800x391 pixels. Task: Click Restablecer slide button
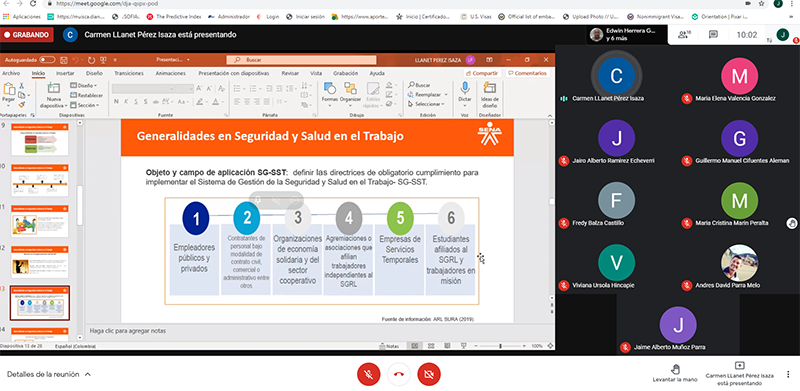pyautogui.click(x=86, y=95)
